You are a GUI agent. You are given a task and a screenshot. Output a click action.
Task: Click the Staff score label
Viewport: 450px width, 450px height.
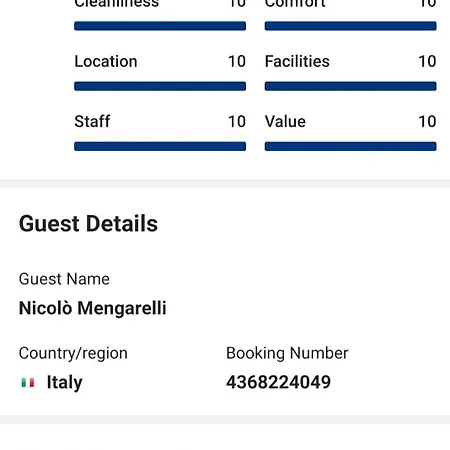coord(92,121)
